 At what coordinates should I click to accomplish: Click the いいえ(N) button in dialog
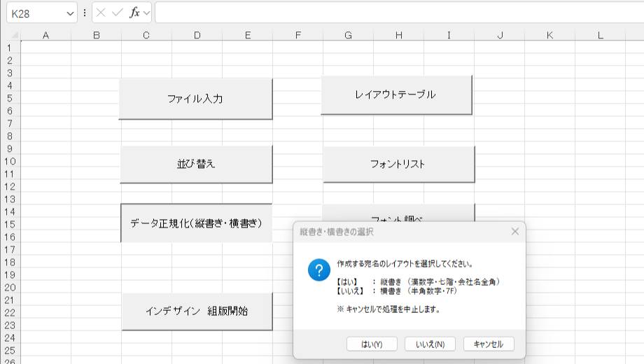pos(430,344)
